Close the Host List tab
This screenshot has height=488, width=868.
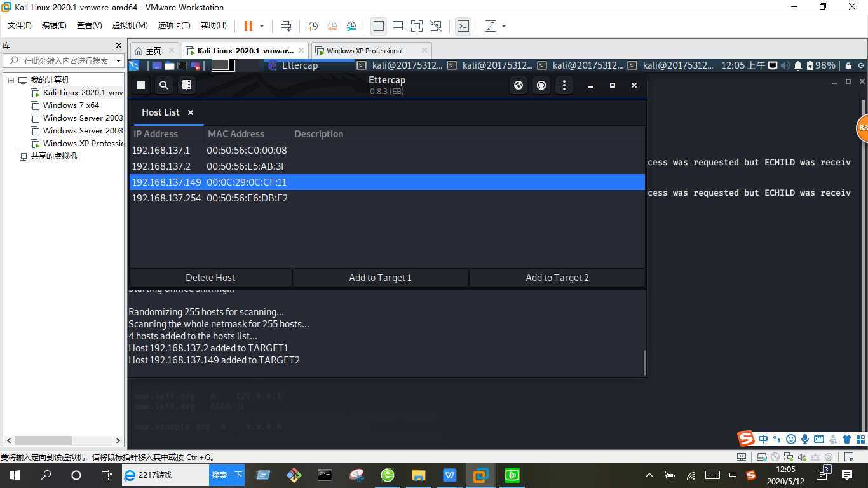[191, 112]
